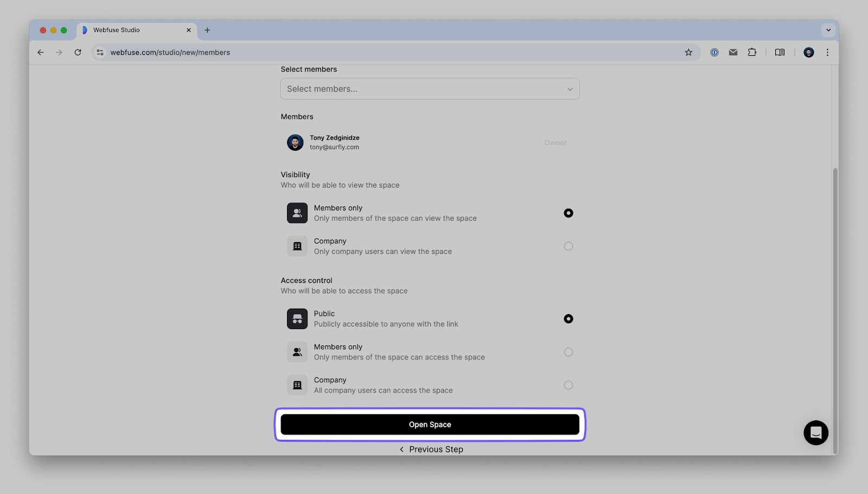Expand the Select members dropdown

[x=430, y=89]
